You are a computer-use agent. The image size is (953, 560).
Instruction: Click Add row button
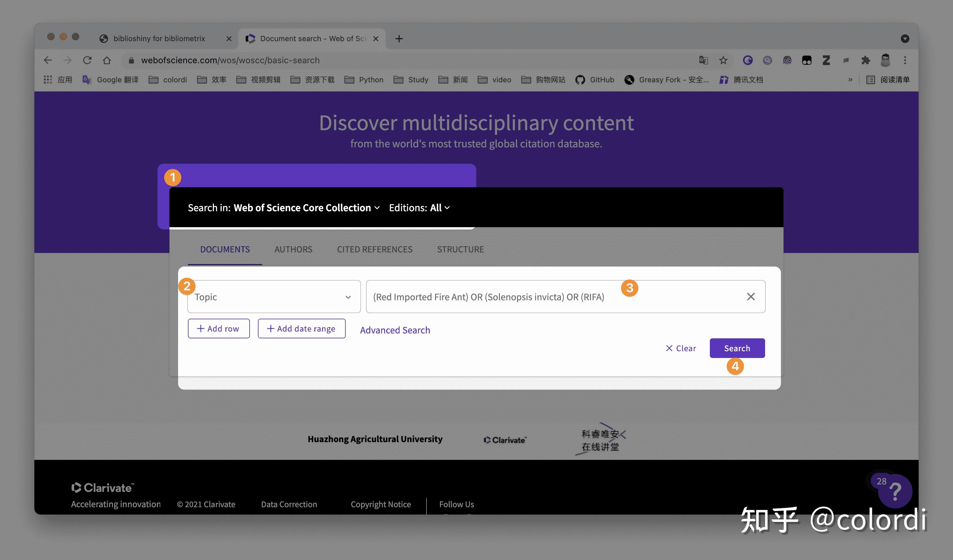(x=219, y=329)
